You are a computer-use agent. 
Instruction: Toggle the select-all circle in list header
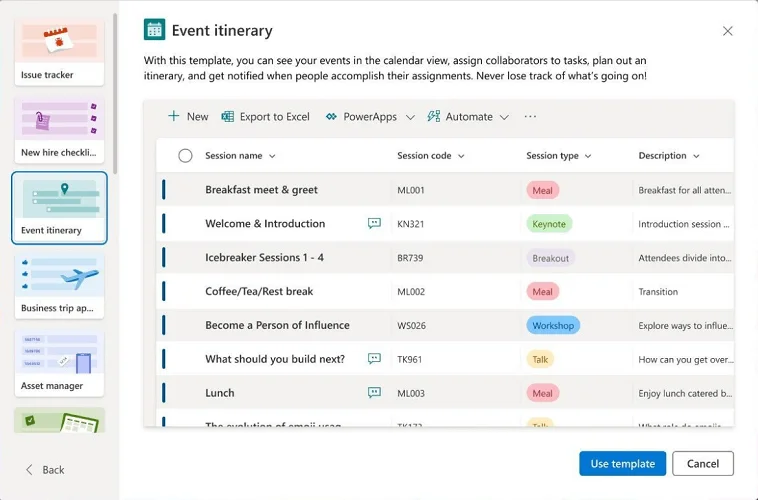click(185, 156)
